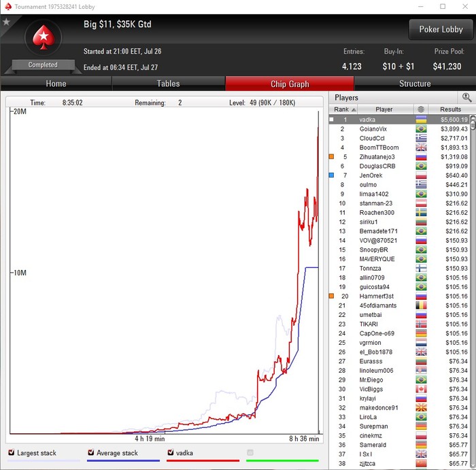Click the Player column header

(x=384, y=110)
